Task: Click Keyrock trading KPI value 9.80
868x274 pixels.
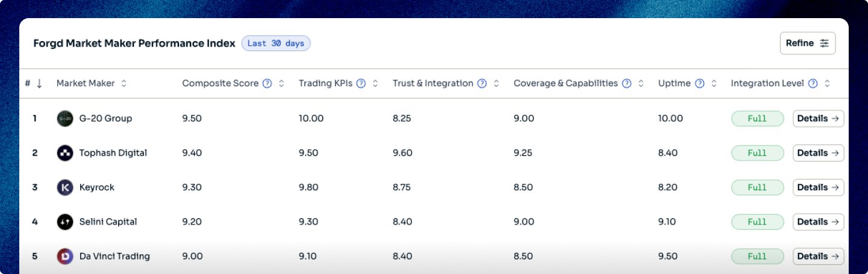Action: click(309, 188)
